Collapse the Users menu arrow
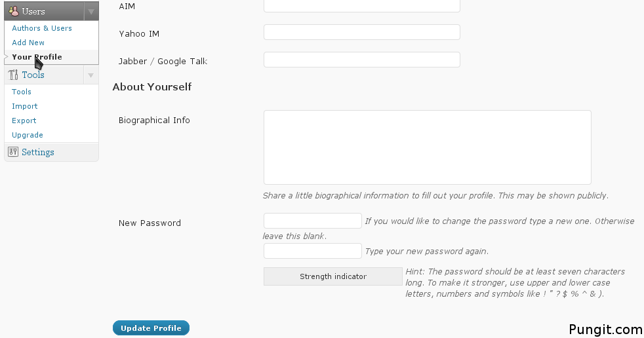This screenshot has height=338, width=644. click(91, 11)
